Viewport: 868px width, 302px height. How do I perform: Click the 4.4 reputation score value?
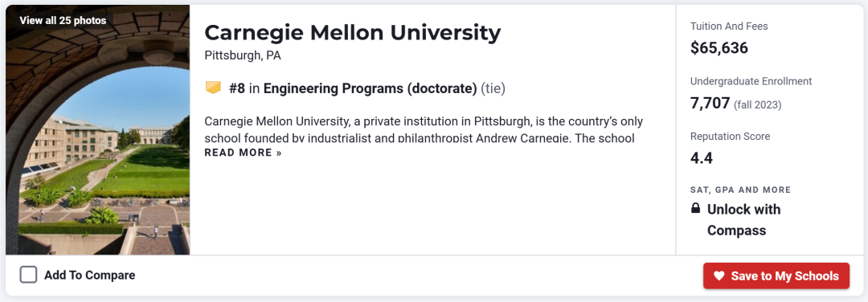(x=702, y=159)
